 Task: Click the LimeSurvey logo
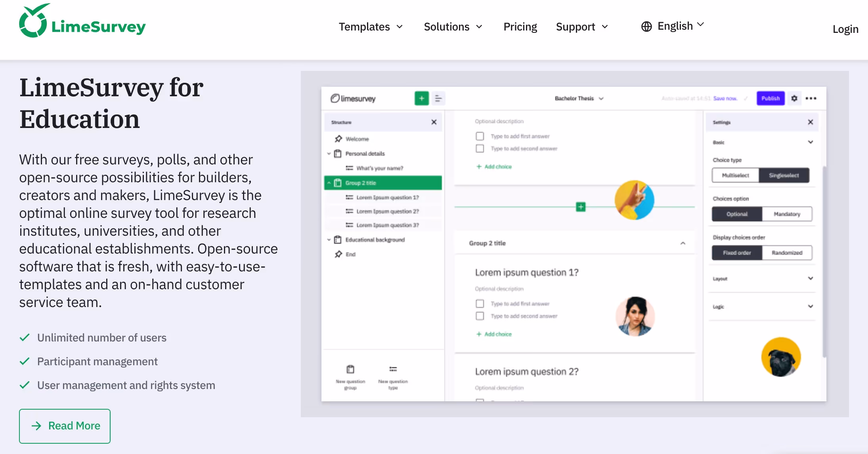[82, 21]
